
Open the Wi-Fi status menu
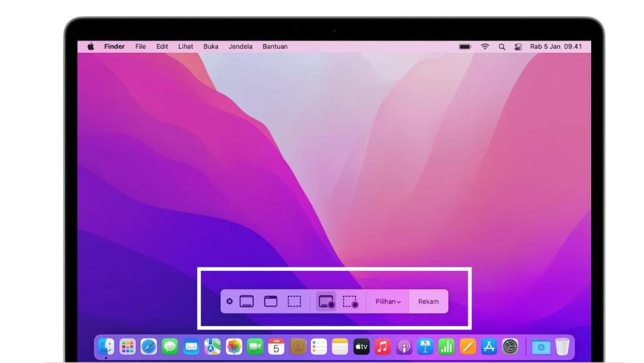click(x=484, y=47)
